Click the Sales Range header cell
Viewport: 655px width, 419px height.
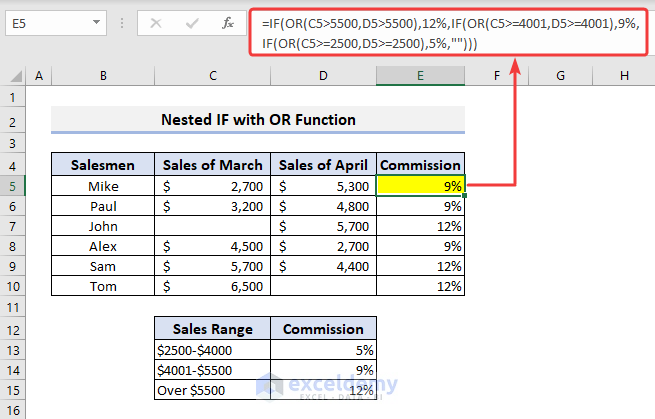tap(212, 329)
